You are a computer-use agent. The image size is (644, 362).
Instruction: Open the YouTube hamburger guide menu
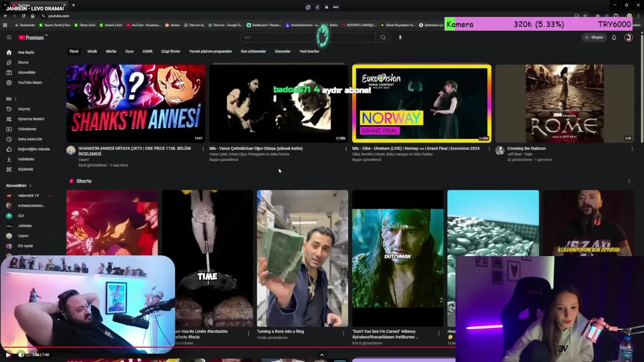(x=9, y=37)
